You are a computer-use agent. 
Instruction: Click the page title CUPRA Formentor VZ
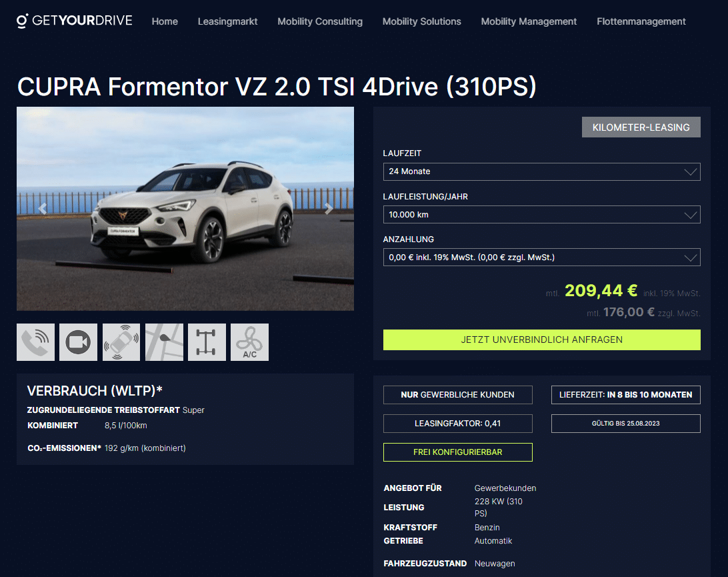277,87
